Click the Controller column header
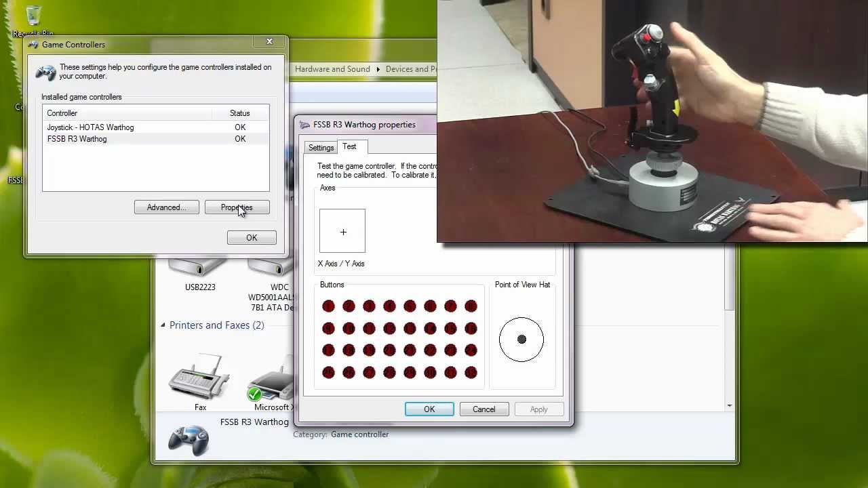 [x=126, y=113]
